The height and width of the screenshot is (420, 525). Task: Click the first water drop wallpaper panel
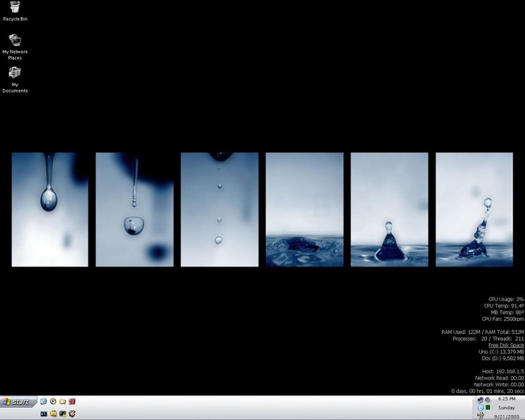(50, 209)
